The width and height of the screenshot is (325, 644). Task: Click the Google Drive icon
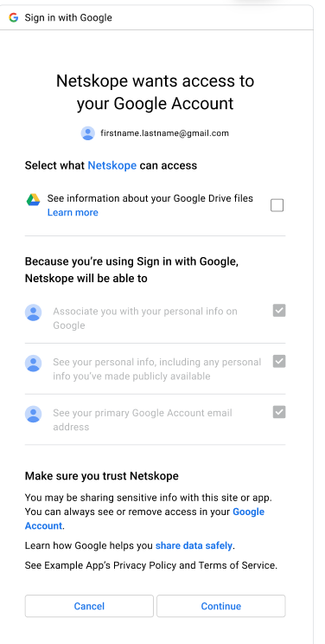[x=33, y=200]
